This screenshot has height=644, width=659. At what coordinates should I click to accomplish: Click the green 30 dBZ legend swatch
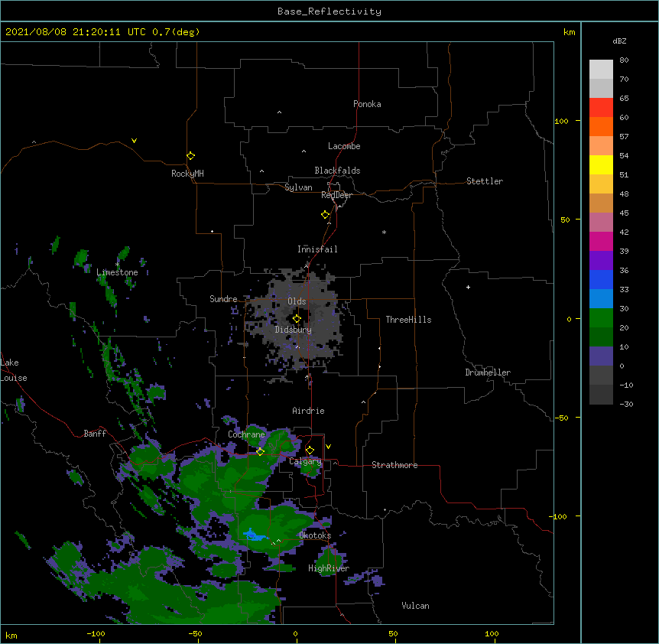coord(601,318)
